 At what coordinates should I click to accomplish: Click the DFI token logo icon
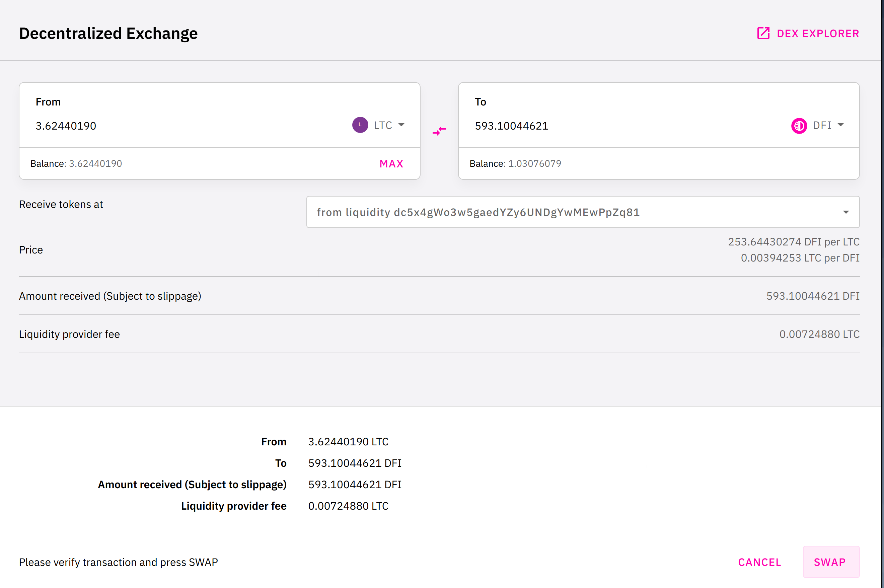coord(799,125)
